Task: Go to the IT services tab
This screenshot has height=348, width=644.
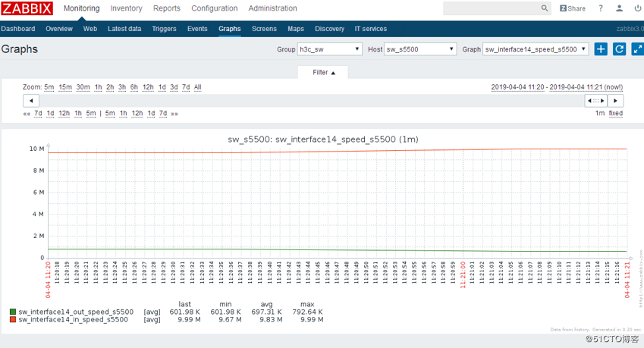Action: point(370,29)
